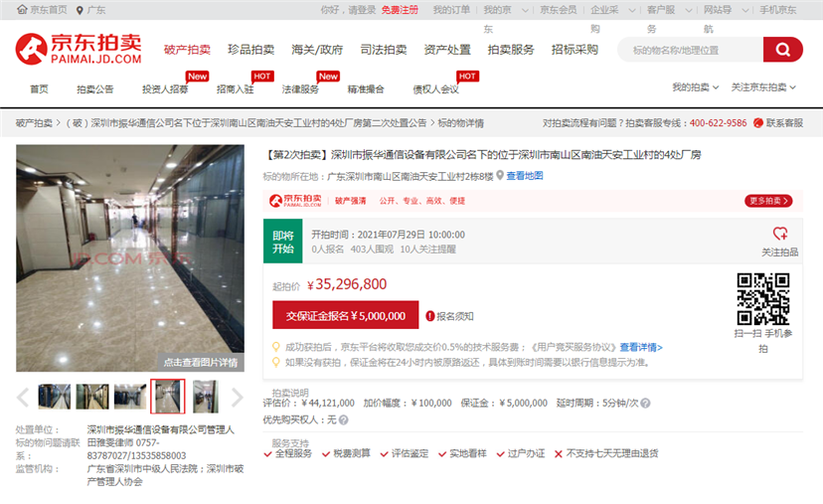Go to 首页 in the sub navigation

click(39, 89)
